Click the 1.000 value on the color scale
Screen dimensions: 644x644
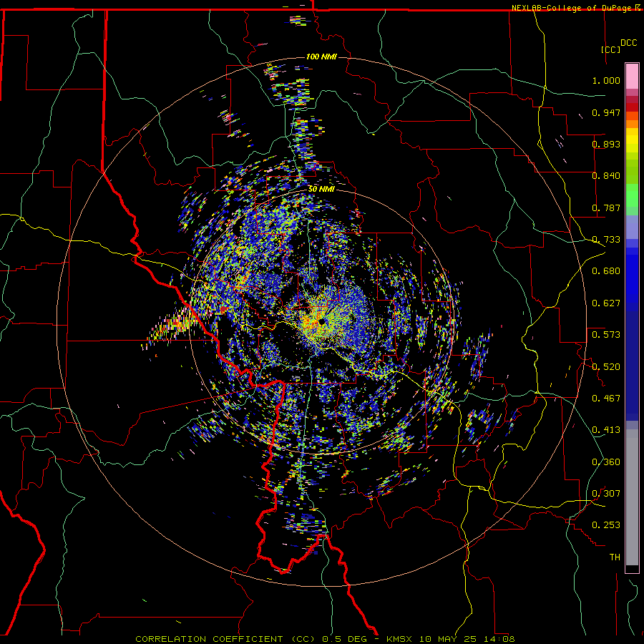coord(606,80)
